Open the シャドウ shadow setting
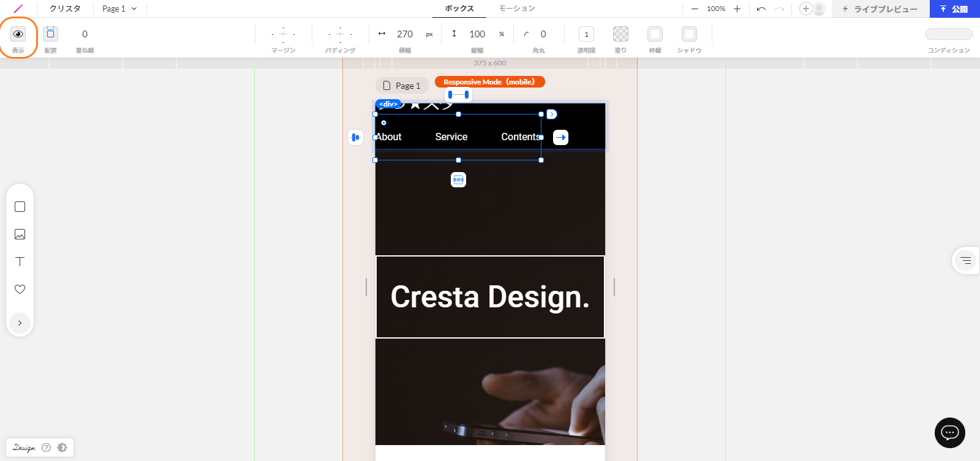980x461 pixels. pyautogui.click(x=689, y=34)
